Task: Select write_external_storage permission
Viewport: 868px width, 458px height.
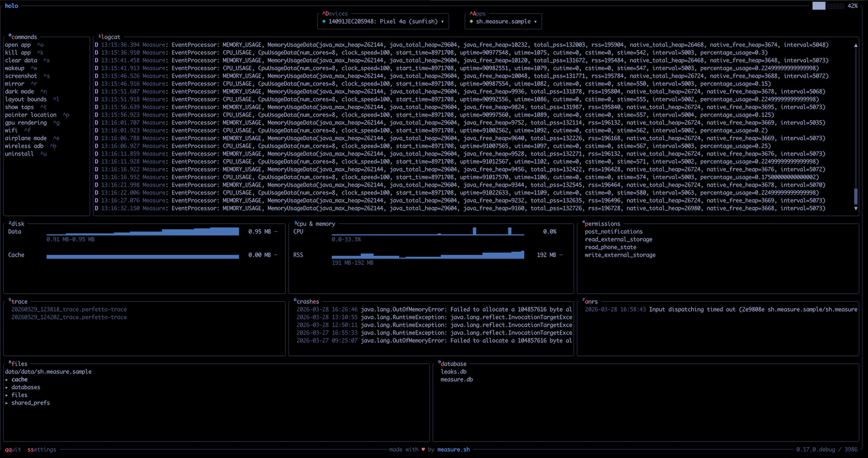Action: click(x=620, y=255)
